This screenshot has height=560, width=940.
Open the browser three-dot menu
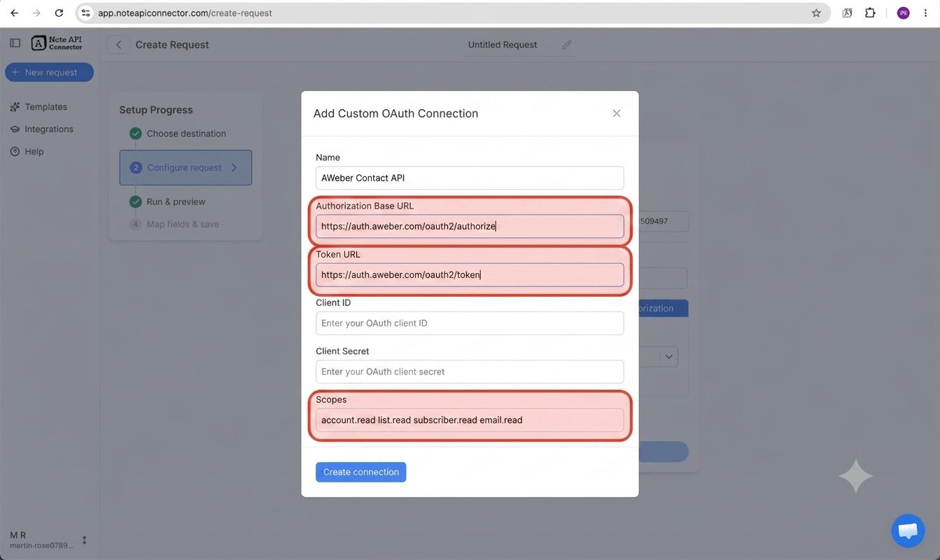925,13
